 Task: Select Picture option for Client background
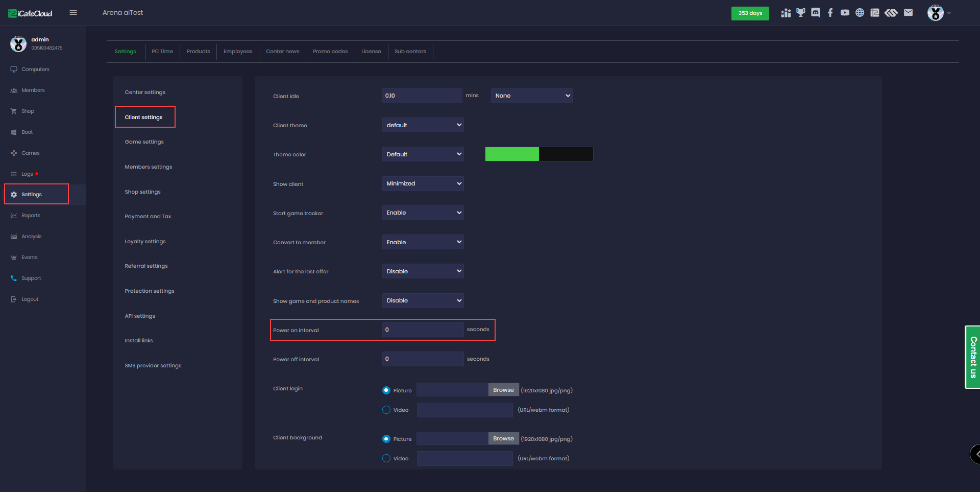(386, 439)
